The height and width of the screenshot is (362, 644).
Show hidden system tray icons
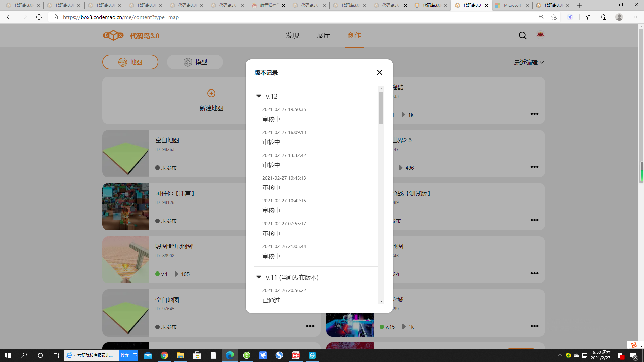click(x=560, y=355)
